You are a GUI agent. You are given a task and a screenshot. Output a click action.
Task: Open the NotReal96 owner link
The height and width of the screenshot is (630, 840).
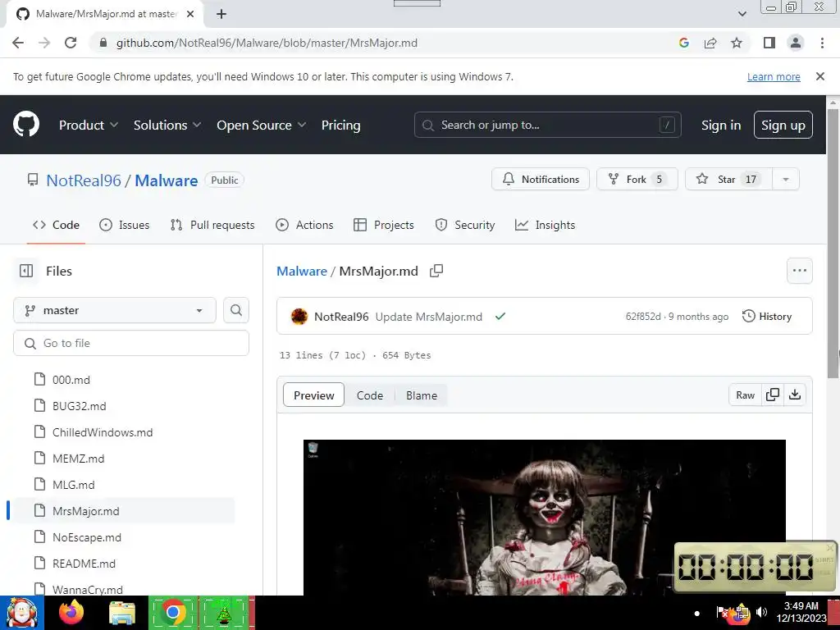(84, 180)
